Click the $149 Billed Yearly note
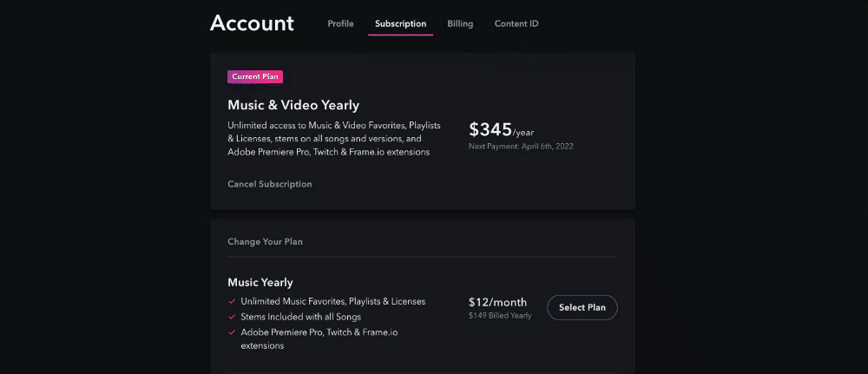The height and width of the screenshot is (374, 868). click(500, 316)
